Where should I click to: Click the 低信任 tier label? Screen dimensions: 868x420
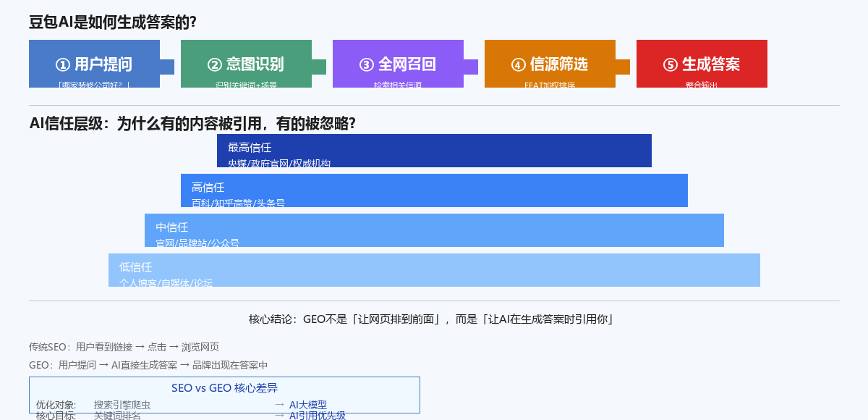135,266
